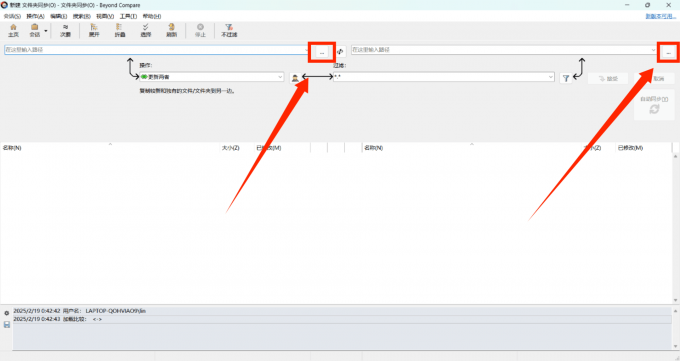Open the 视图(V) menu
Screen dimensions: 680x361
(105, 16)
